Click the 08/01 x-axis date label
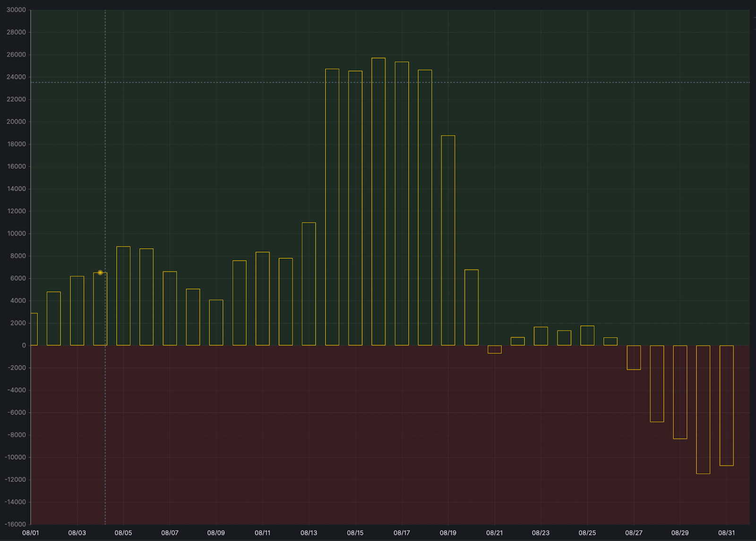The image size is (756, 541). (31, 533)
